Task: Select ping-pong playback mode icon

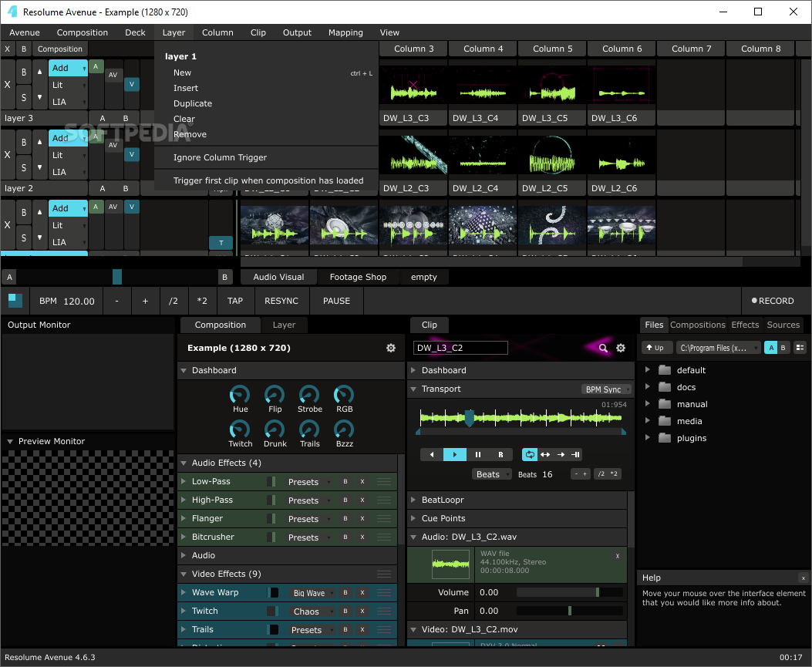Action: 545,455
